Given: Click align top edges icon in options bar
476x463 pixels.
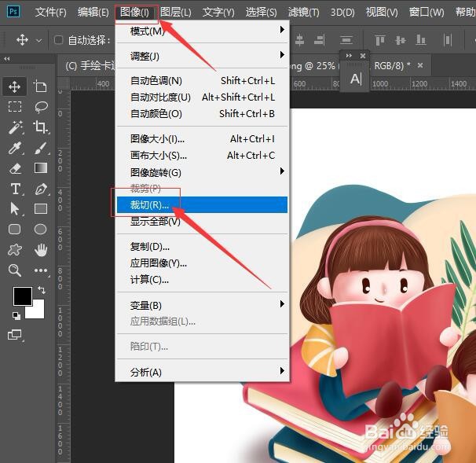Looking at the screenshot, I should point(380,40).
